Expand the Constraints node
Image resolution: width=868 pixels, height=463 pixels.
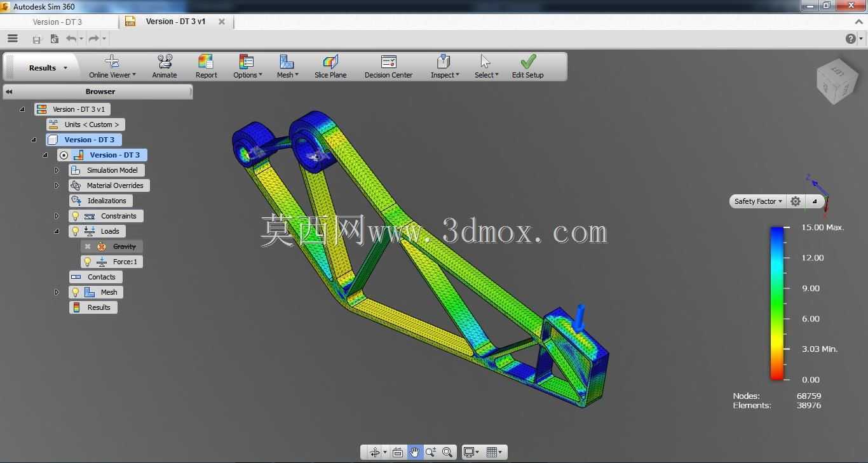[x=57, y=216]
